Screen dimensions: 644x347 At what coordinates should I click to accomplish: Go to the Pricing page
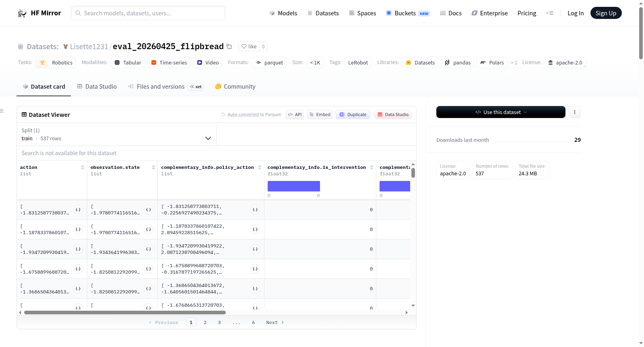[527, 13]
